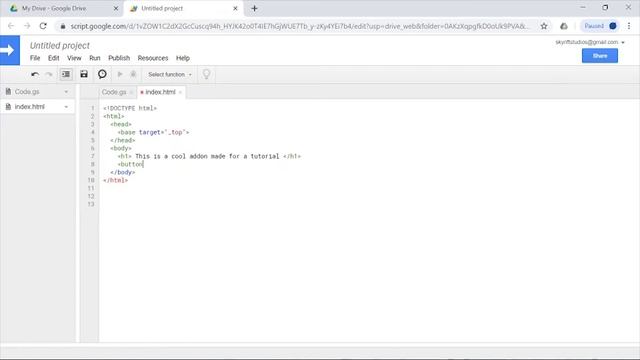Open the Help menu
640x360 pixels.
[x=183, y=58]
